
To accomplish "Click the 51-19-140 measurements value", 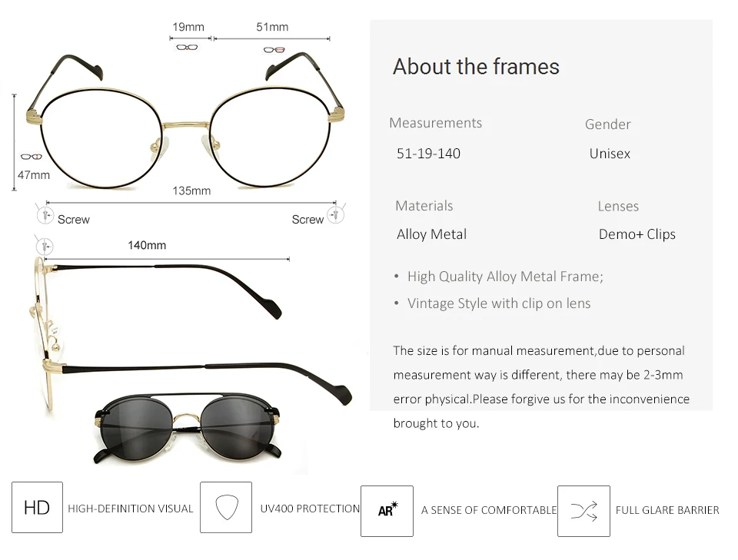I will click(x=428, y=154).
